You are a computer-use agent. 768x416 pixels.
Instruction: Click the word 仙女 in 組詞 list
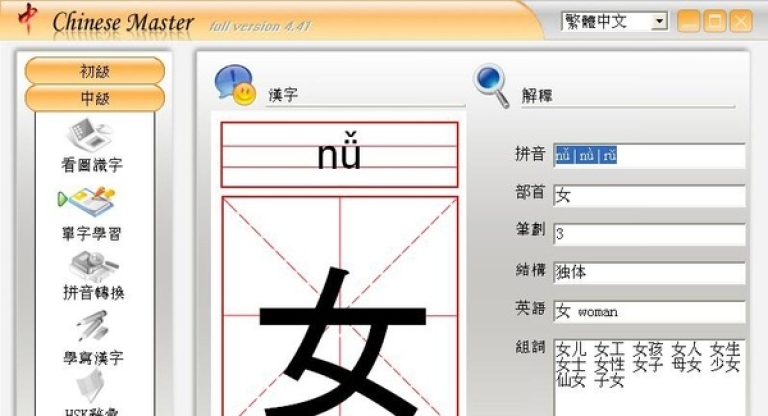point(571,380)
